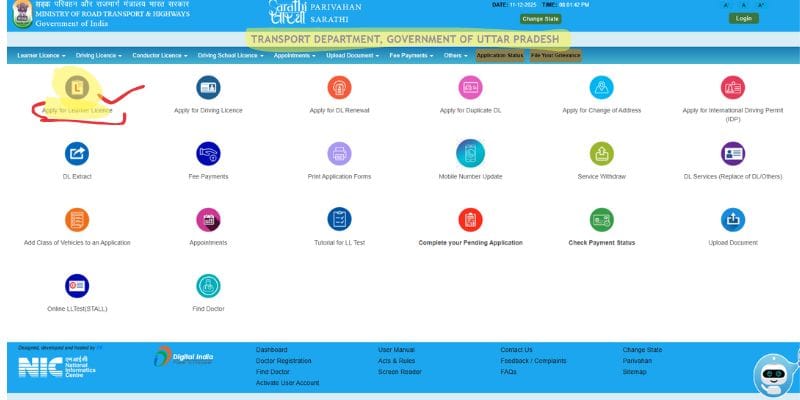Open the Parivahan footer link
Screen dimensions: 800x400
637,361
